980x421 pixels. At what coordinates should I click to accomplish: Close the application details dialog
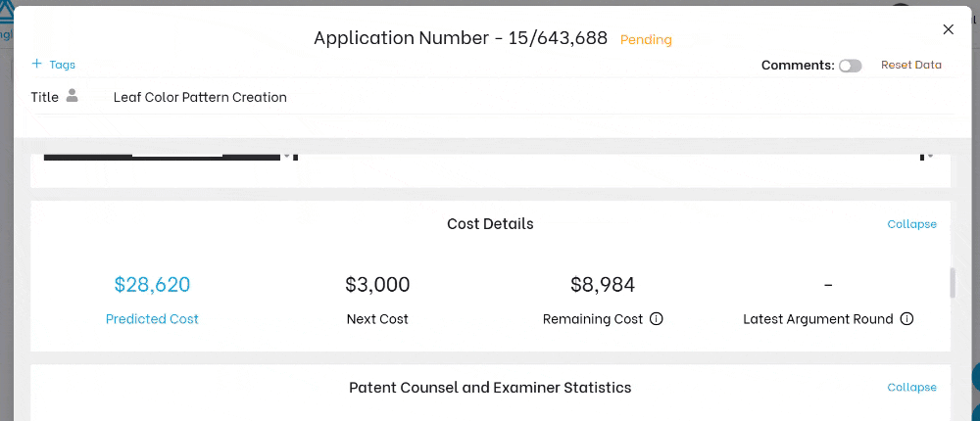click(x=948, y=29)
